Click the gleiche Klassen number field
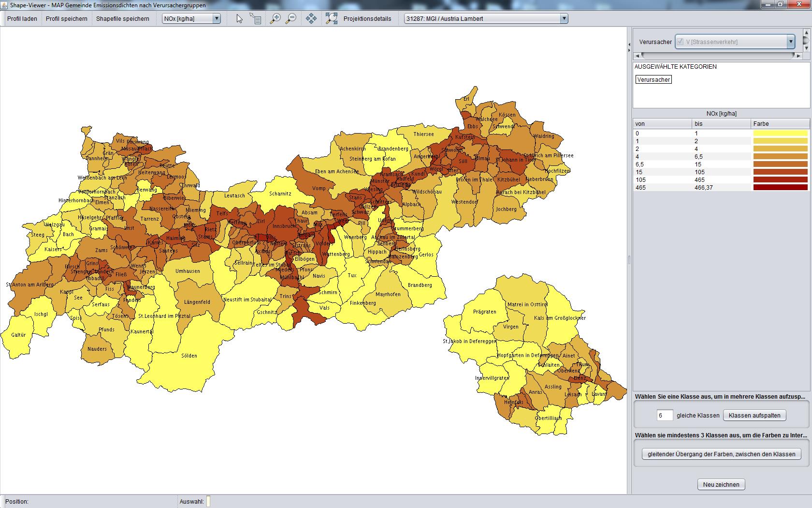 coord(665,416)
